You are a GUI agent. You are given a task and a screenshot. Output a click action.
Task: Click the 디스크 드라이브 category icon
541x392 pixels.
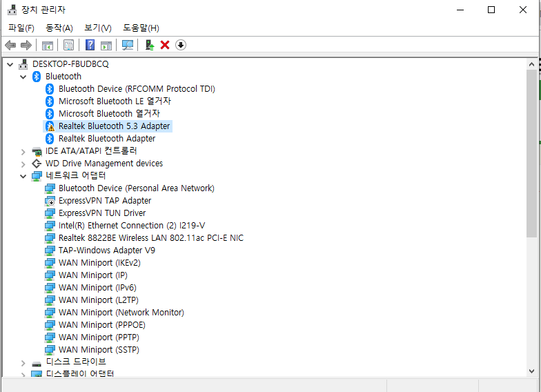[37, 363]
